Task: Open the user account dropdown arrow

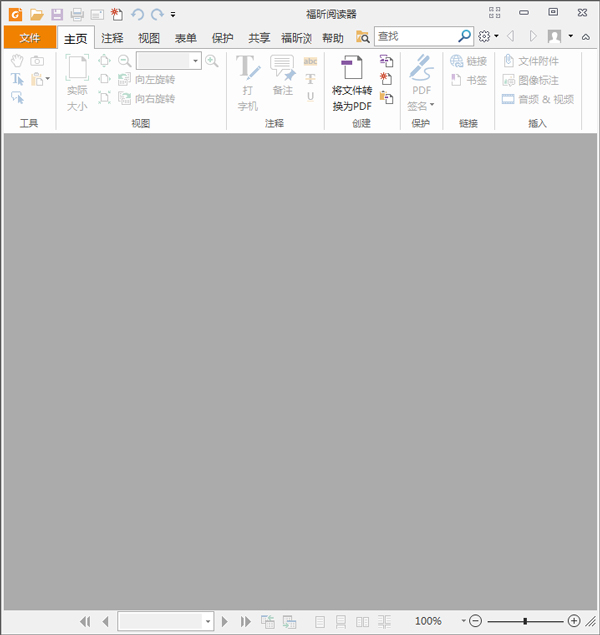Action: pos(571,36)
